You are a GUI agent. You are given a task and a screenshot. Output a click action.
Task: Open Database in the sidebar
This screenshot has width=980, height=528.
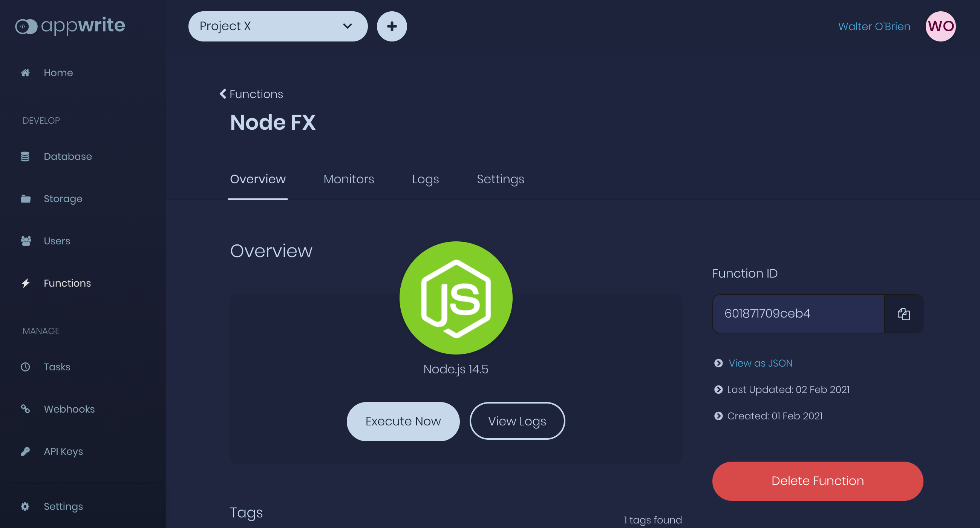coord(68,157)
